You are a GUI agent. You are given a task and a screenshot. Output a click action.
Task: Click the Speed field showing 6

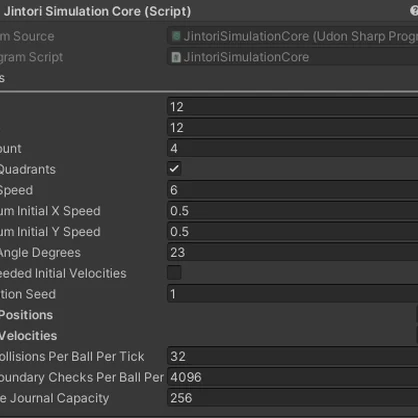coord(292,190)
